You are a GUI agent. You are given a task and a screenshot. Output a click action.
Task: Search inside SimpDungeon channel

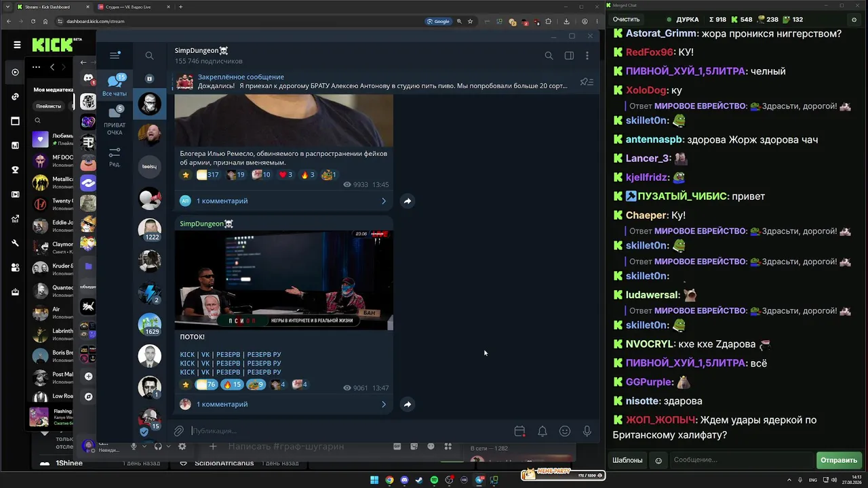[549, 56]
